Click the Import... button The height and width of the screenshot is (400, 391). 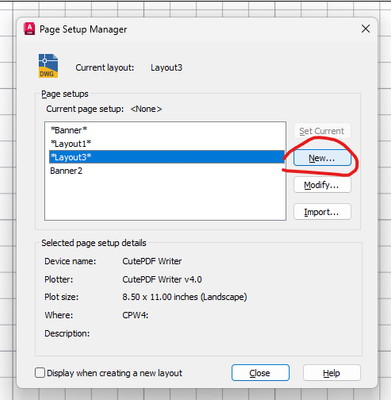[322, 212]
